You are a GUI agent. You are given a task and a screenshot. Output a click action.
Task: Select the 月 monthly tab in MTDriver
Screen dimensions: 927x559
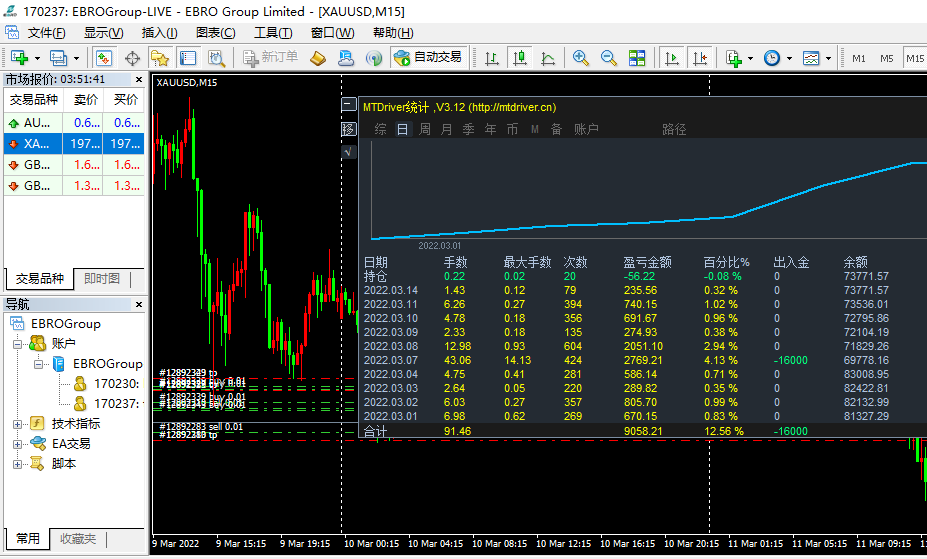[x=447, y=129]
